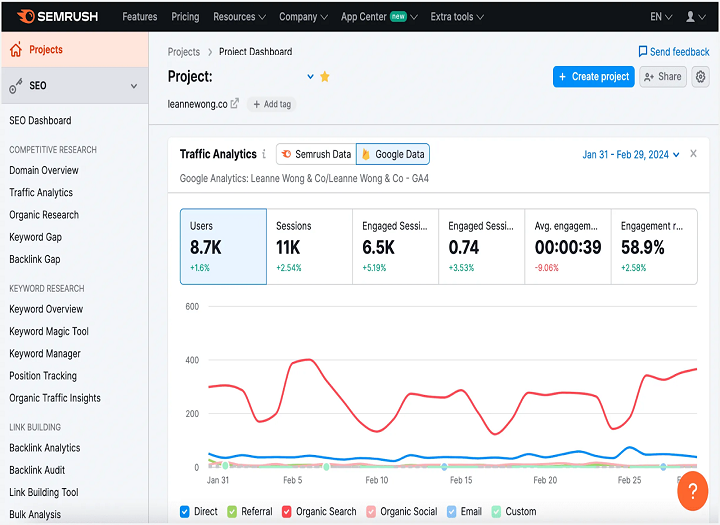This screenshot has height=525, width=720.
Task: Open Link Building Tool in the sidebar
Action: click(x=44, y=492)
